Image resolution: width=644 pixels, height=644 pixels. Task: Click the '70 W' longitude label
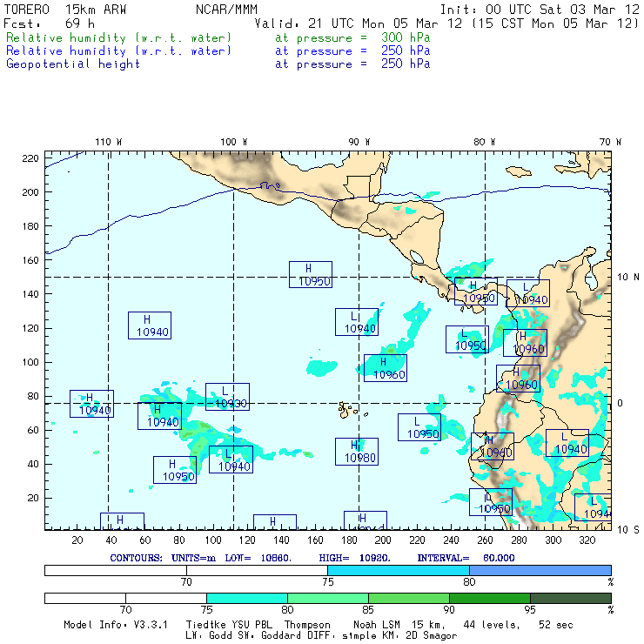tap(610, 142)
